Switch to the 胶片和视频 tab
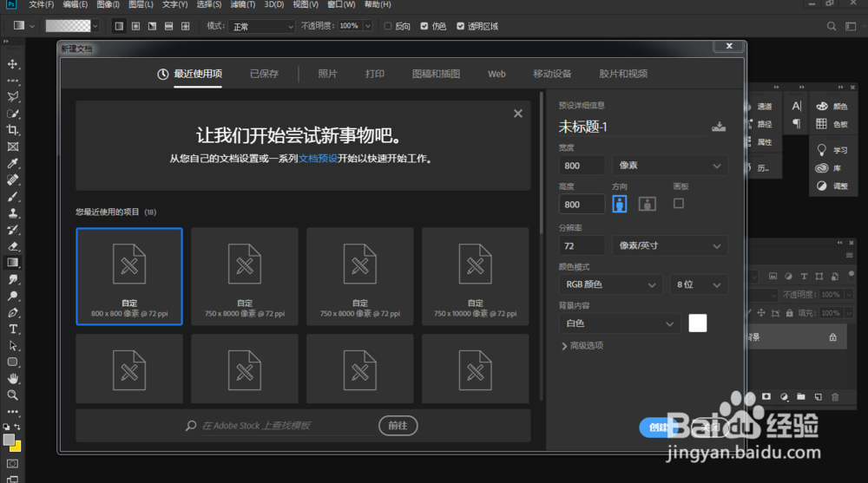The width and height of the screenshot is (868, 483). 623,74
